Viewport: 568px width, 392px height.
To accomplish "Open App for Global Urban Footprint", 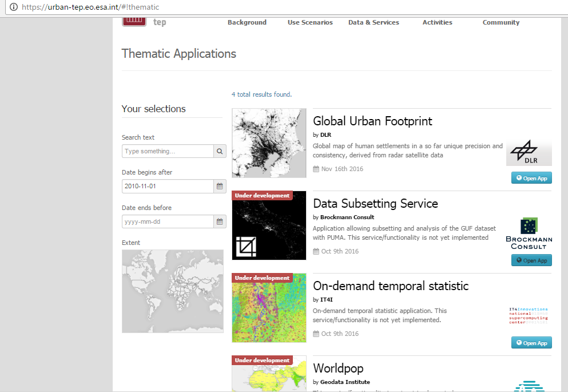I will [x=531, y=178].
